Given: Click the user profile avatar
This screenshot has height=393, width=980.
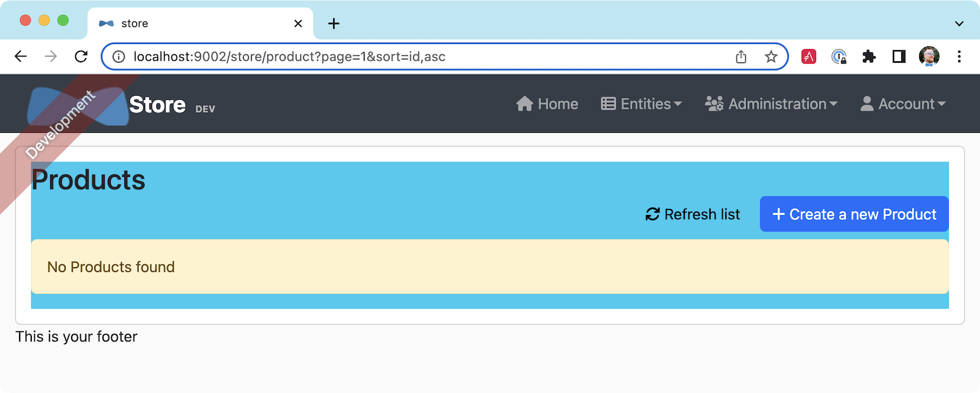Looking at the screenshot, I should pos(929,56).
